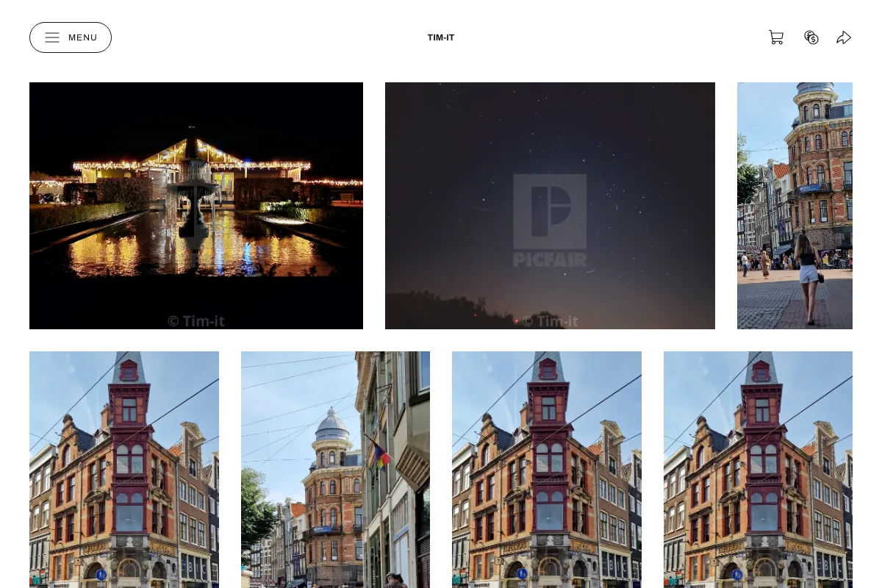Open the rightmost bottom-row red tower building photo

pos(758,470)
